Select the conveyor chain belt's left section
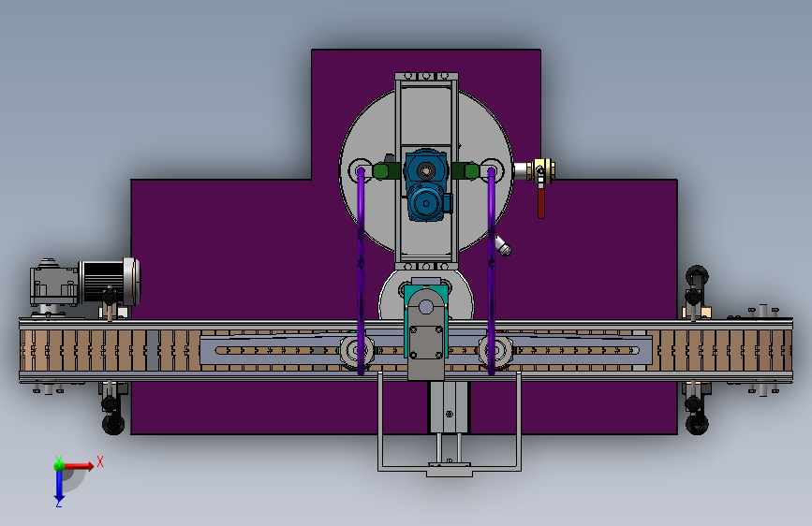The width and height of the screenshot is (812, 526). tap(109, 350)
